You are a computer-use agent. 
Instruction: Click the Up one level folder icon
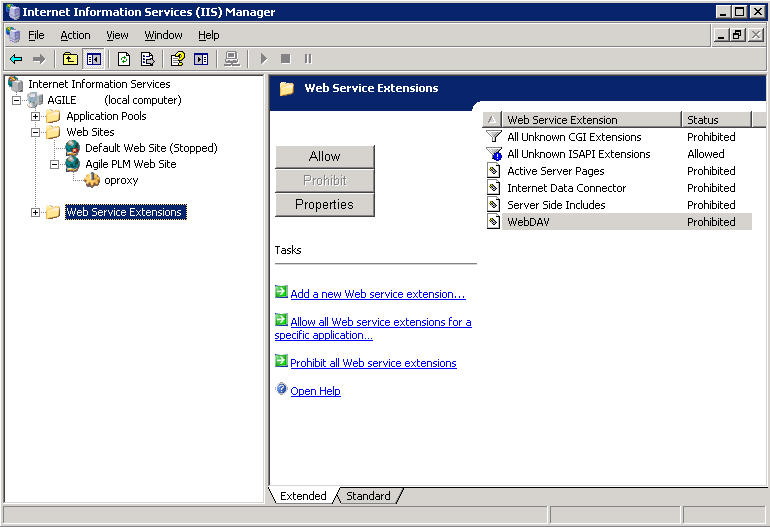[x=70, y=59]
